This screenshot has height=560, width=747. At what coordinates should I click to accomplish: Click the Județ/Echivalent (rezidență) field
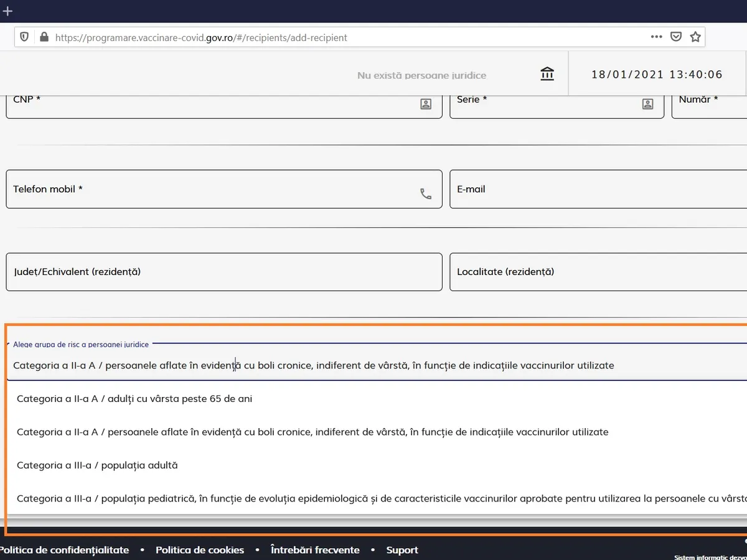[224, 272]
